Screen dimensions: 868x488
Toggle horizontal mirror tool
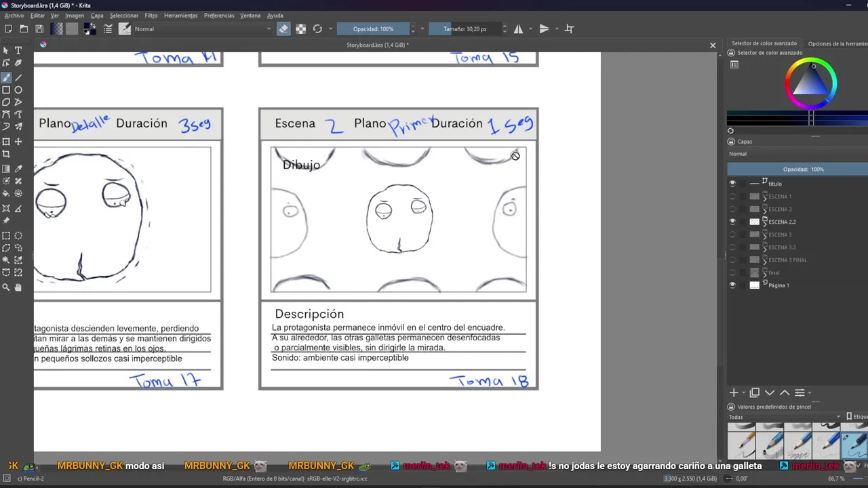pyautogui.click(x=518, y=29)
